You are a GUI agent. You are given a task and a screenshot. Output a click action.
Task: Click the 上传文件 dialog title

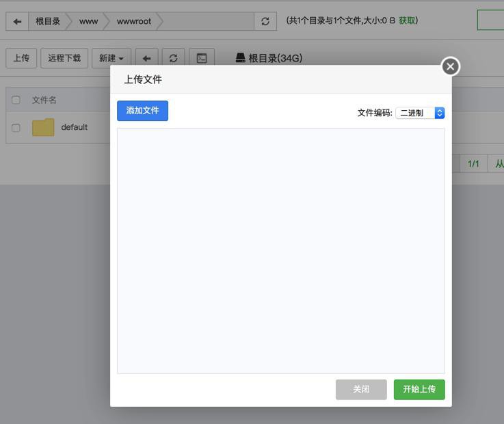[143, 79]
